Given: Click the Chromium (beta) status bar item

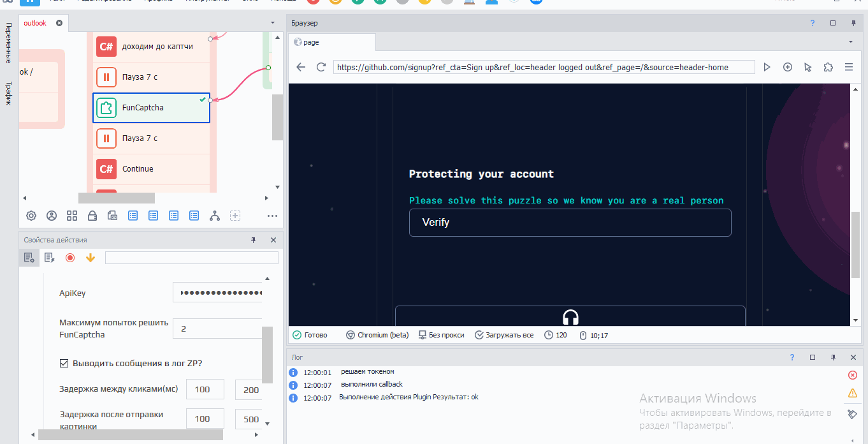Looking at the screenshot, I should (377, 335).
